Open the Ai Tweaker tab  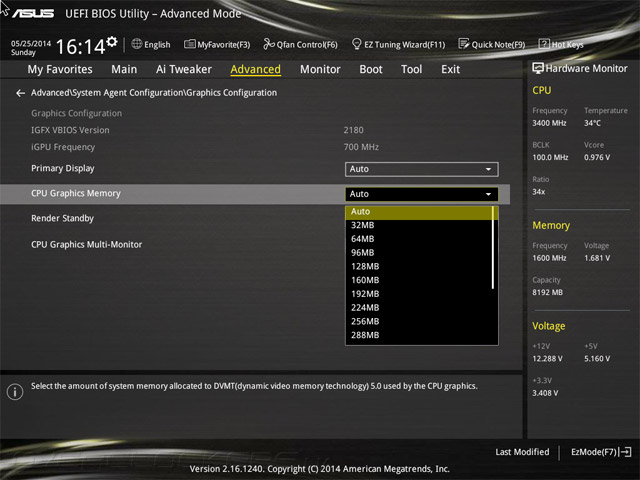click(184, 69)
